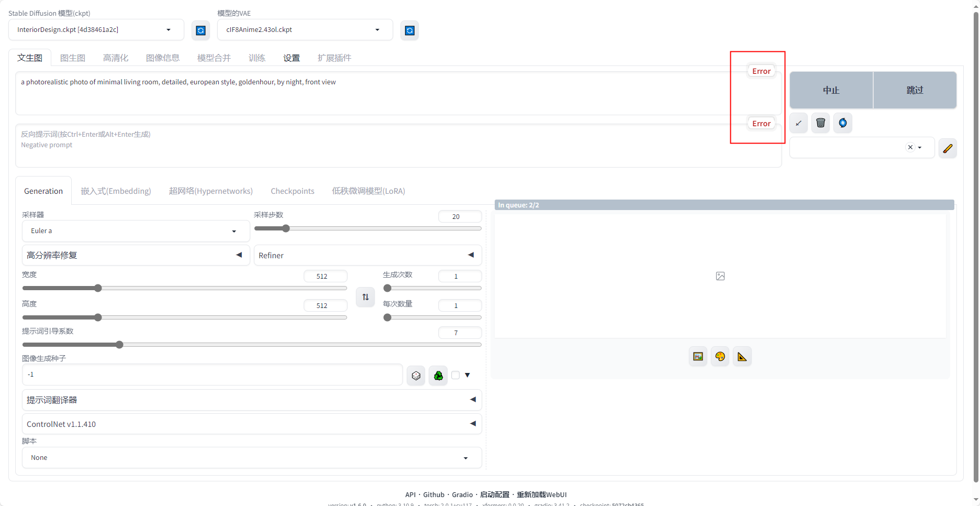Send the image to inpaint palette icon
Viewport: 980px width, 506px height.
(720, 357)
